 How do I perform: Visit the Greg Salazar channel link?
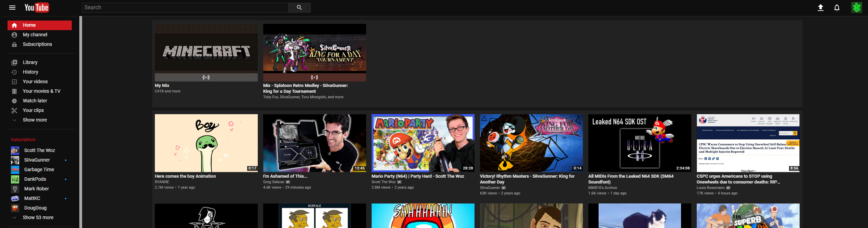273,182
